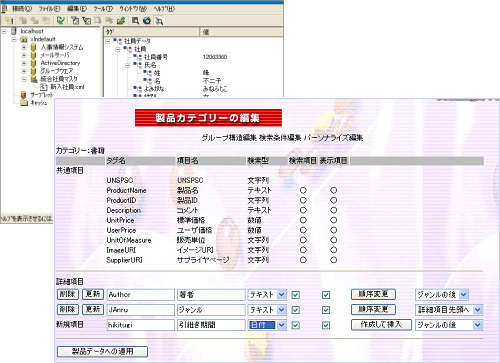Click the 更新 button in the JAnru row
The height and width of the screenshot is (363, 500).
93,309
